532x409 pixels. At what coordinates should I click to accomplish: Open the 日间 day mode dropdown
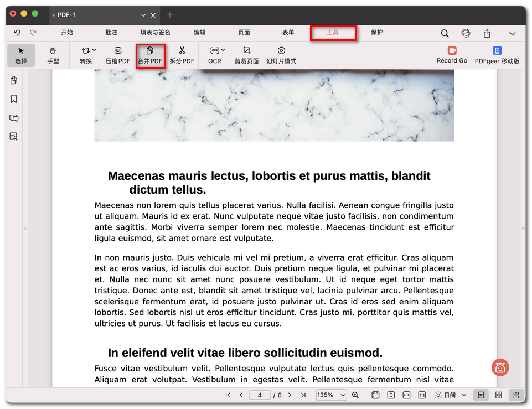(450, 395)
